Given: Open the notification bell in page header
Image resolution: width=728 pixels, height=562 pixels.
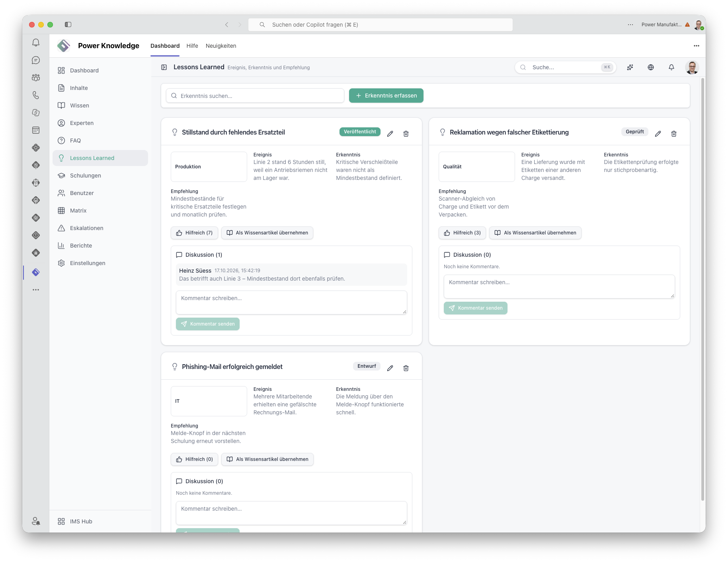Looking at the screenshot, I should 671,67.
